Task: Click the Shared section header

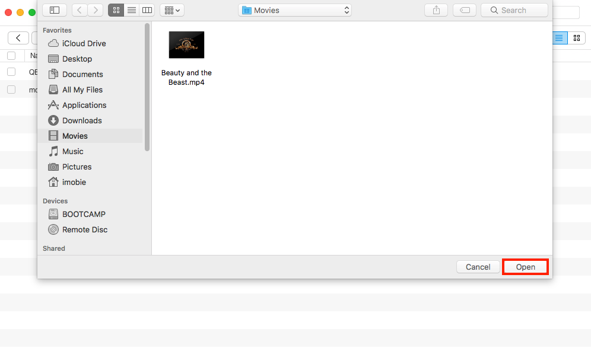Action: click(x=54, y=248)
